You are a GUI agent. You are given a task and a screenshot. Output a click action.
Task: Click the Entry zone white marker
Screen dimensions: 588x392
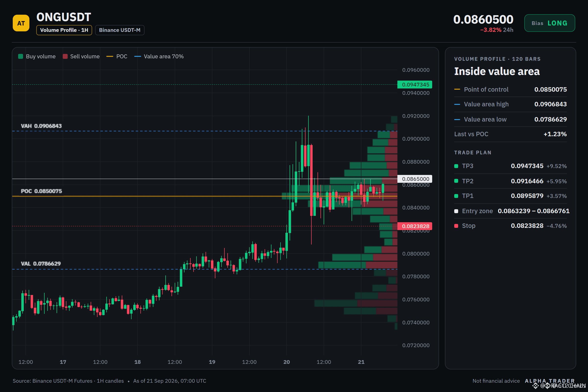pos(456,211)
